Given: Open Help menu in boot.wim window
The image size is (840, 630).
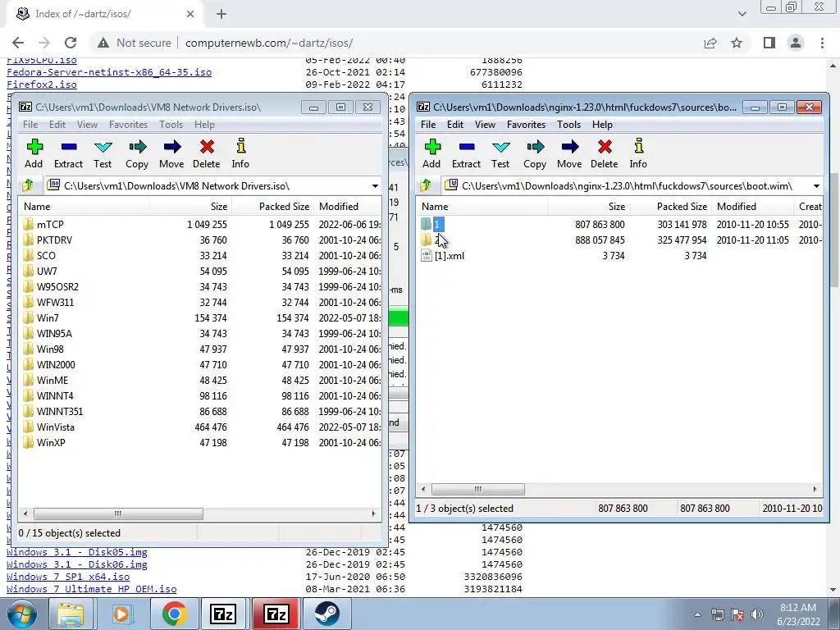Looking at the screenshot, I should pyautogui.click(x=602, y=125).
